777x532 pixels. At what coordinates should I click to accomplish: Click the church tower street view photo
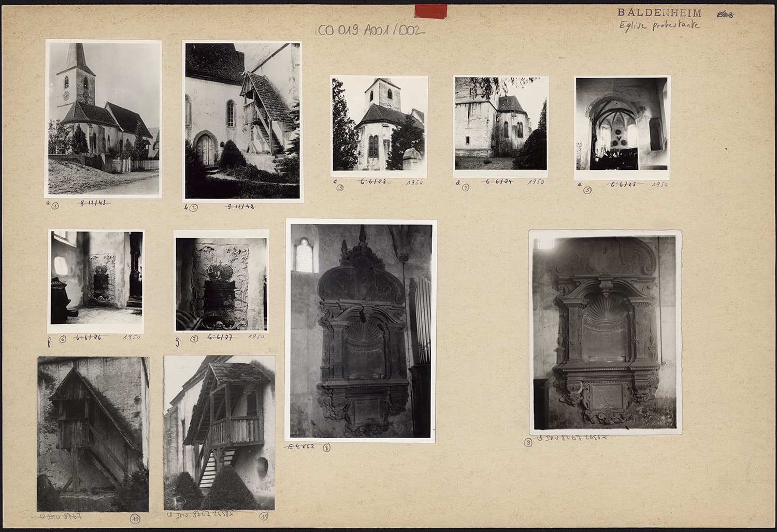tap(104, 119)
